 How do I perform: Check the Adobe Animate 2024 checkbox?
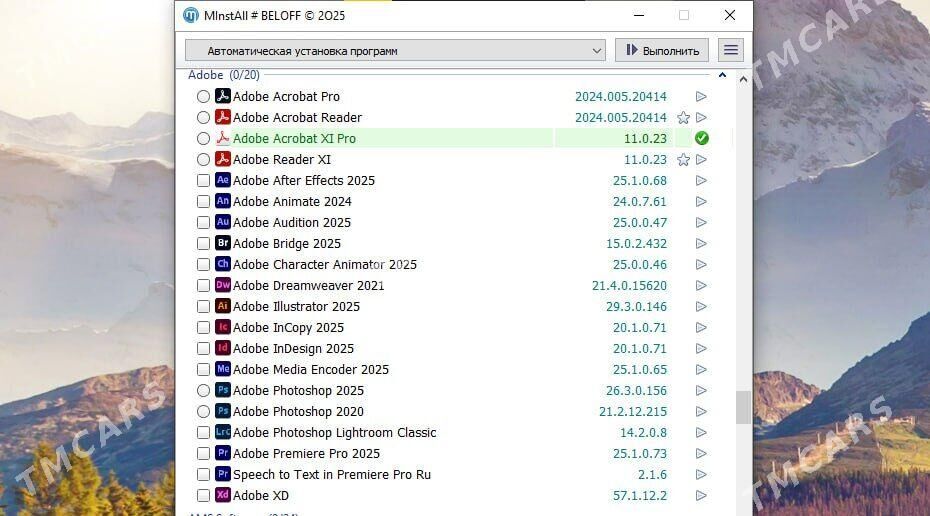tap(203, 202)
